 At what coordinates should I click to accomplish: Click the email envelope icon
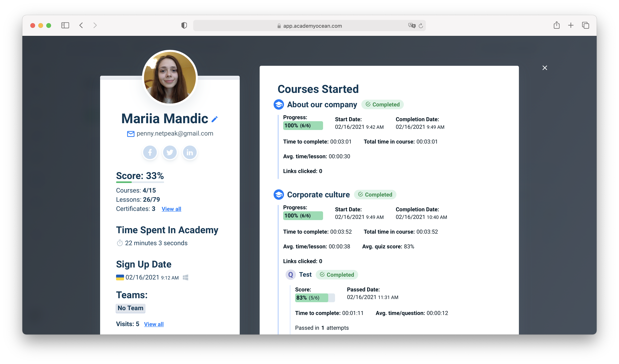point(131,134)
